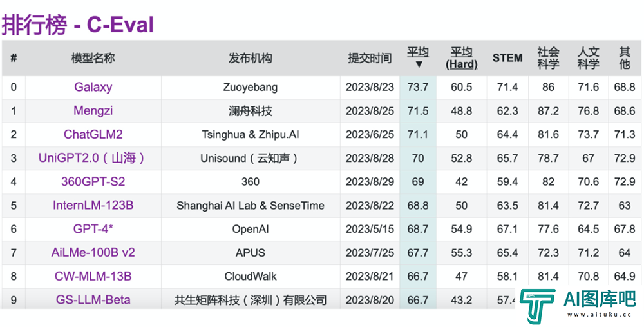
Task: Open AiLMe-100B v2 model link
Action: tap(93, 253)
